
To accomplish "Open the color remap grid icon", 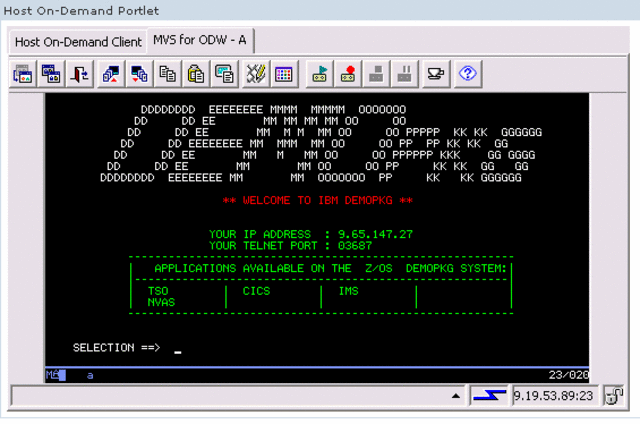I will tap(284, 74).
